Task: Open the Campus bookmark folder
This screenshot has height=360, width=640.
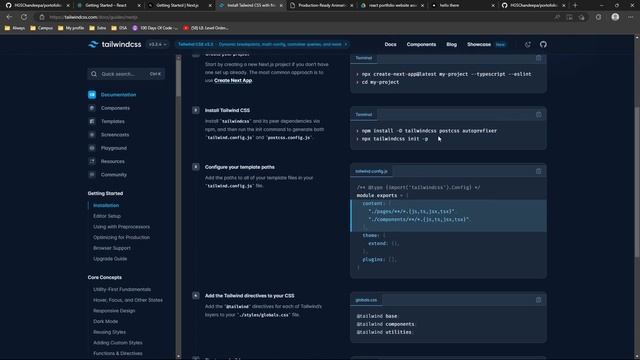Action: (42, 28)
